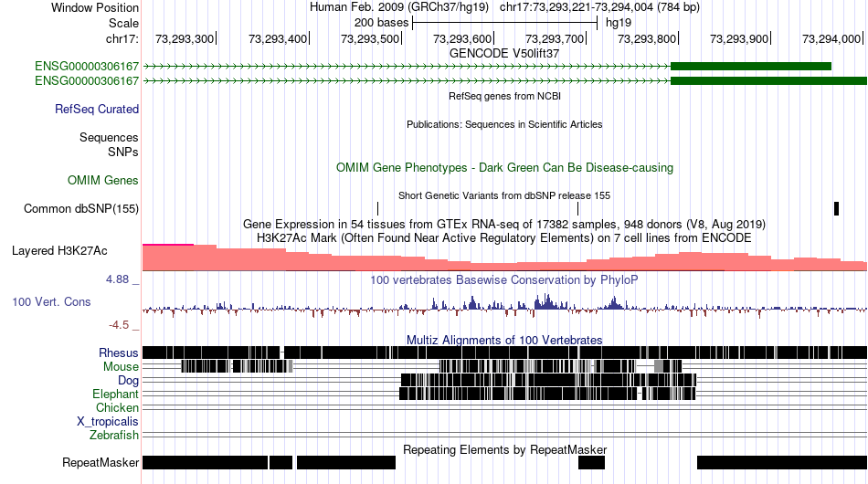This screenshot has height=484, width=868.
Task: Click the PhyloP conservation wiggle graph
Action: tap(504, 306)
